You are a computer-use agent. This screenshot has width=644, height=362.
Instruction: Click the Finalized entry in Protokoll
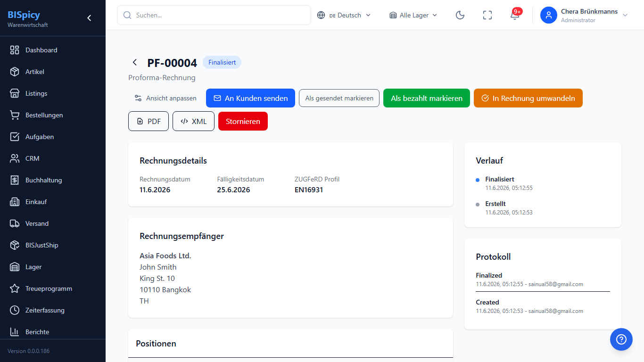tap(489, 275)
